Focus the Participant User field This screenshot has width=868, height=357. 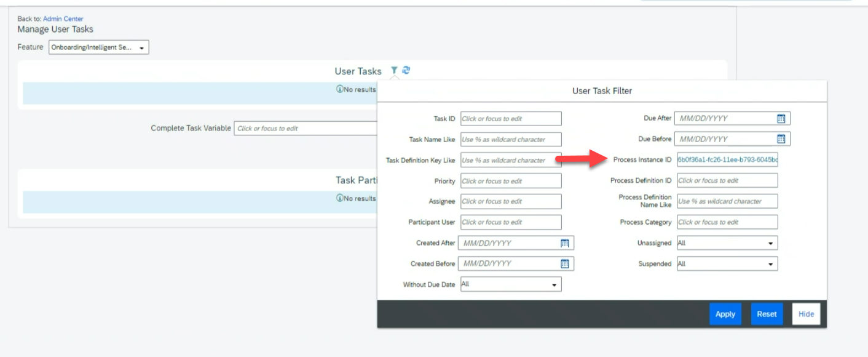coord(511,222)
